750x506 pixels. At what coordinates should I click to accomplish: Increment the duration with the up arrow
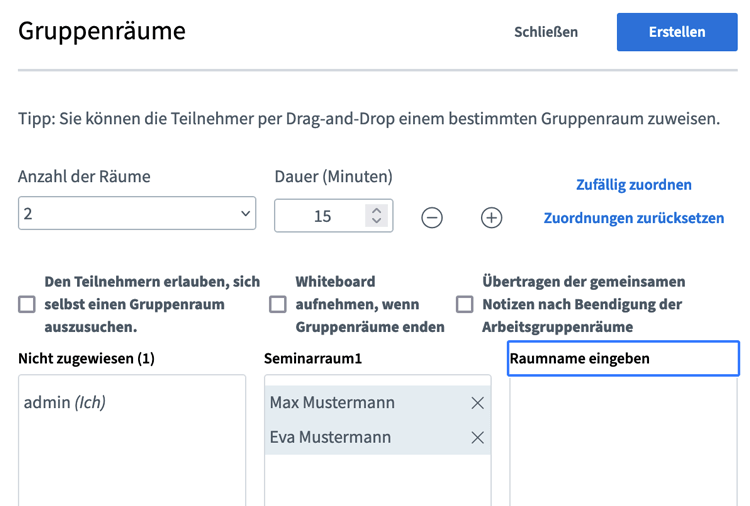376,210
